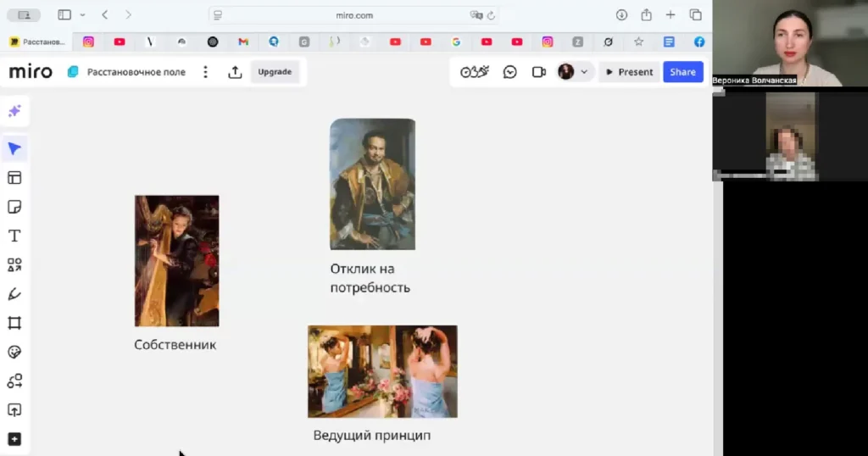Select the Frame tool
The width and height of the screenshot is (868, 456).
[14, 323]
